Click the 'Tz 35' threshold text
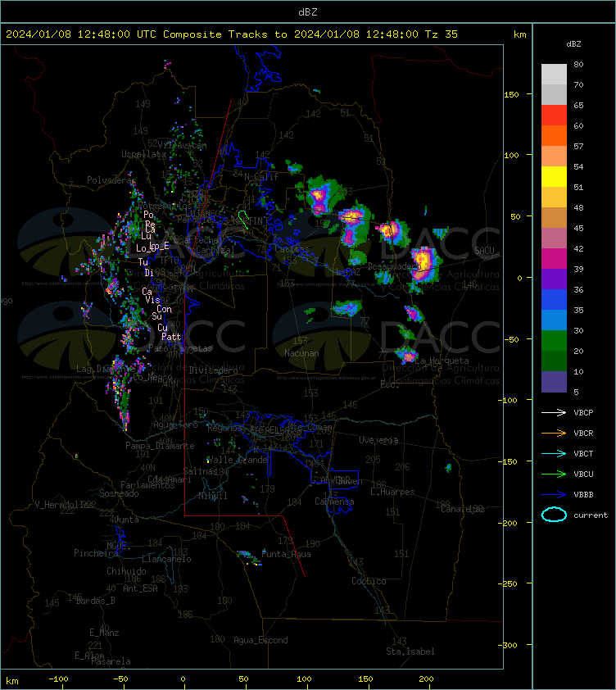This screenshot has height=690, width=616. click(x=442, y=34)
